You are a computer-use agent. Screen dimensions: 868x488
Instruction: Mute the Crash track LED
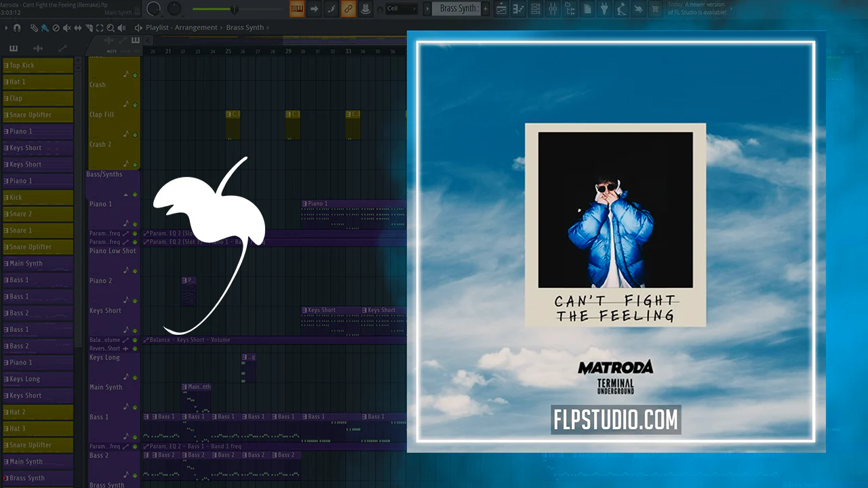click(x=135, y=105)
